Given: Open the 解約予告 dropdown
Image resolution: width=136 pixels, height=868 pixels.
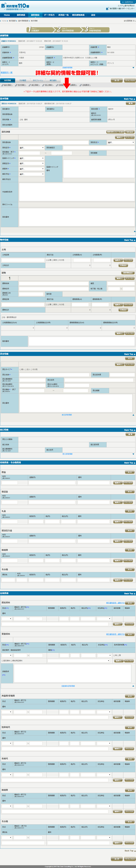Looking at the screenshot, I should [32, 174].
